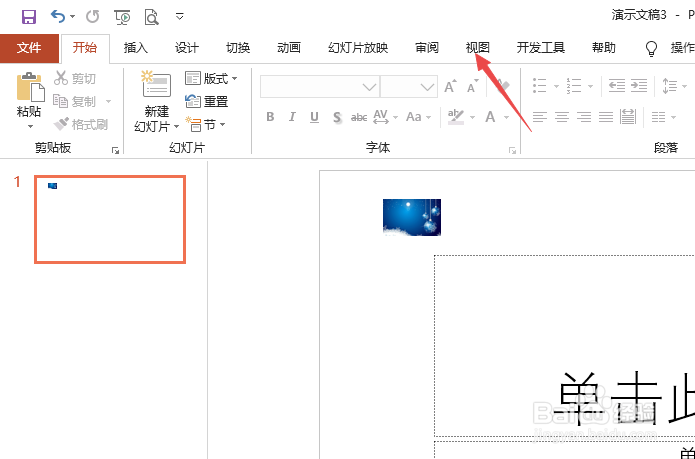Toggle strikethrough abc icon
695x459 pixels.
click(359, 117)
